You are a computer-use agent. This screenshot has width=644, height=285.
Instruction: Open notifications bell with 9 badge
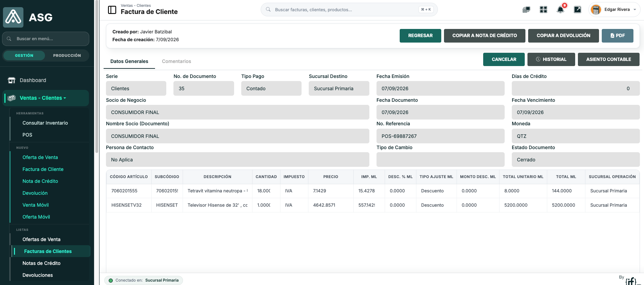pos(561,10)
